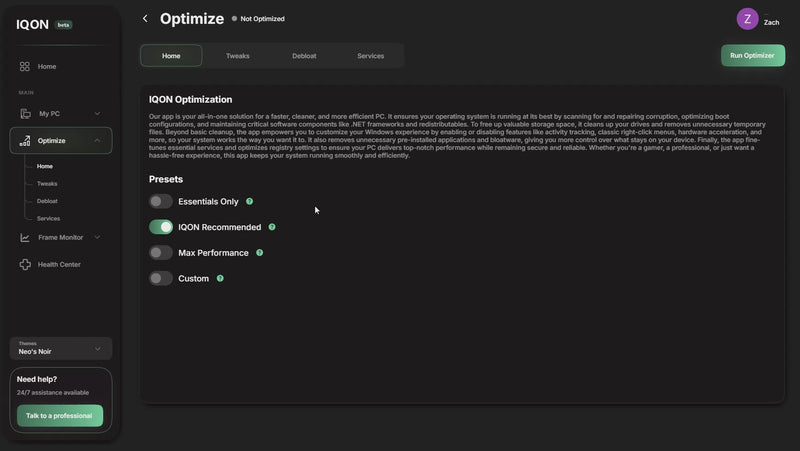
Task: Click Talk to a professional button
Action: (59, 416)
